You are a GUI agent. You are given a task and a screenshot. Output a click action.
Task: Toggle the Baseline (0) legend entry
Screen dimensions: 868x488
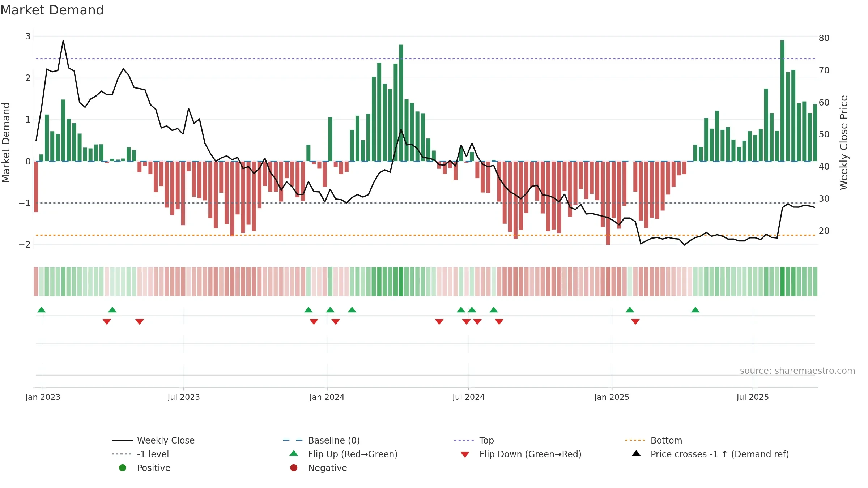pyautogui.click(x=321, y=440)
